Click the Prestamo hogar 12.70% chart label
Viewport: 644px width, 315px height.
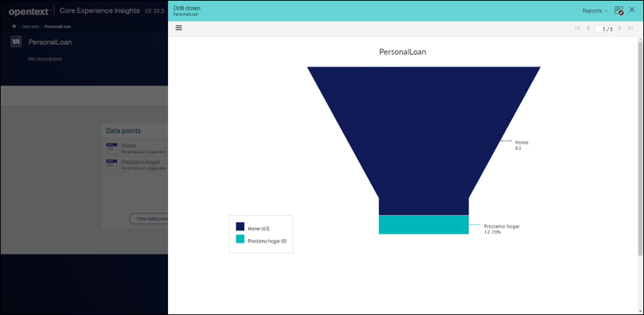(x=502, y=229)
